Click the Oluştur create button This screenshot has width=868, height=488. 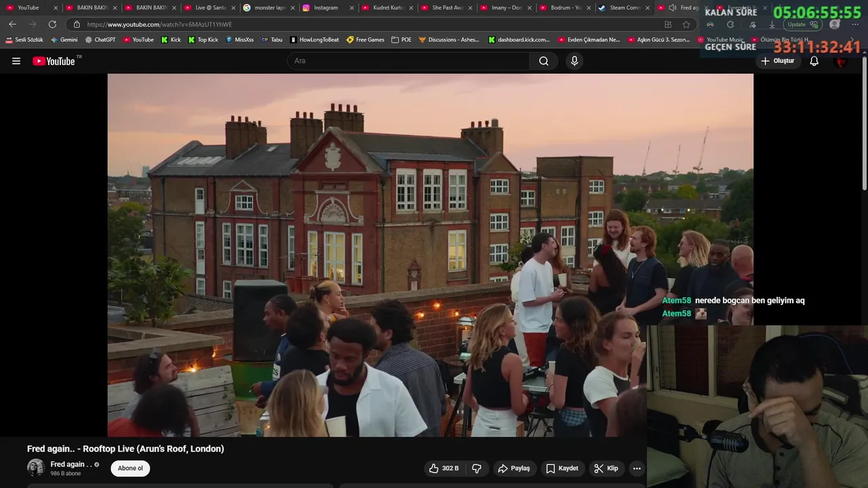coord(777,61)
